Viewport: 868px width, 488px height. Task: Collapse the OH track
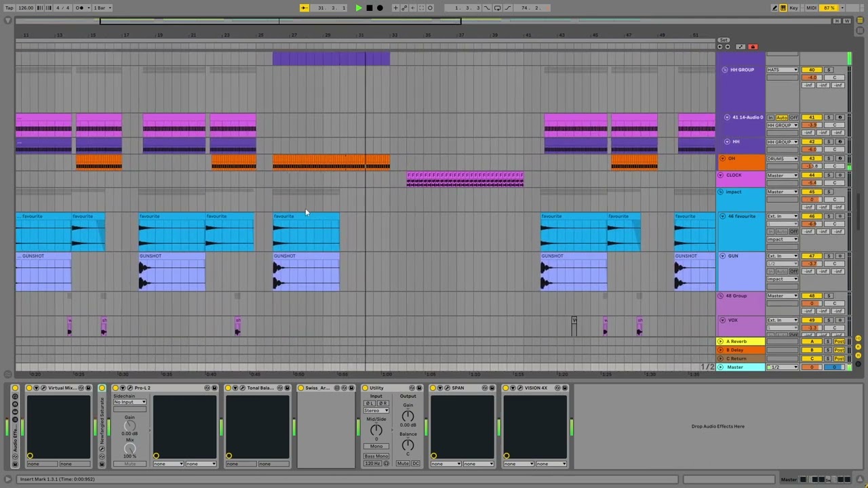pyautogui.click(x=722, y=159)
